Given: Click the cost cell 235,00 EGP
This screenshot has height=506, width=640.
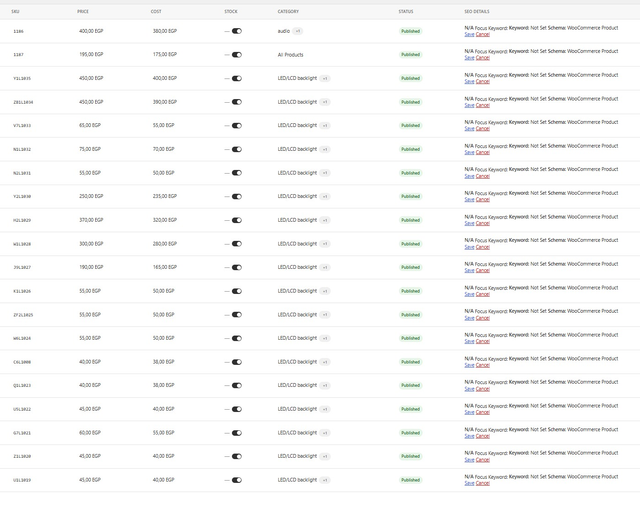Looking at the screenshot, I should 165,196.
